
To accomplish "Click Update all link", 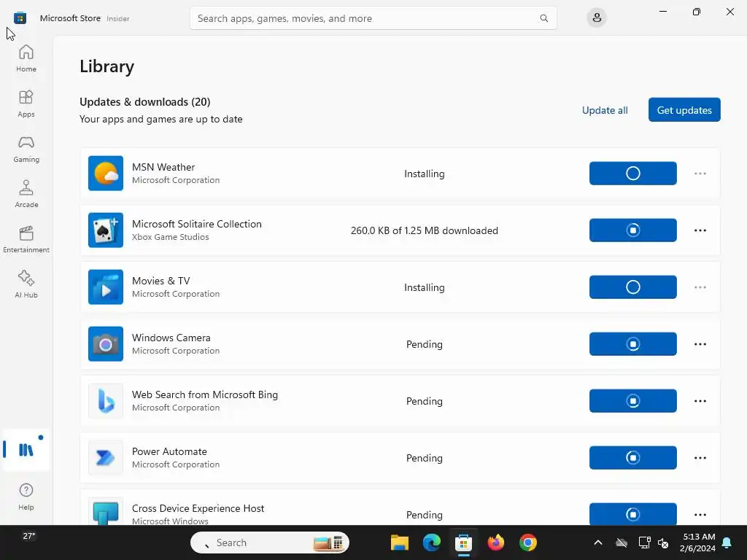I will [x=605, y=110].
